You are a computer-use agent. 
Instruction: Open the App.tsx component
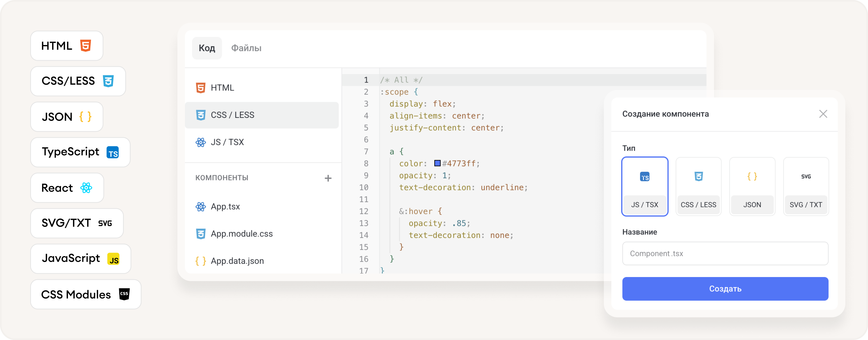pyautogui.click(x=262, y=207)
